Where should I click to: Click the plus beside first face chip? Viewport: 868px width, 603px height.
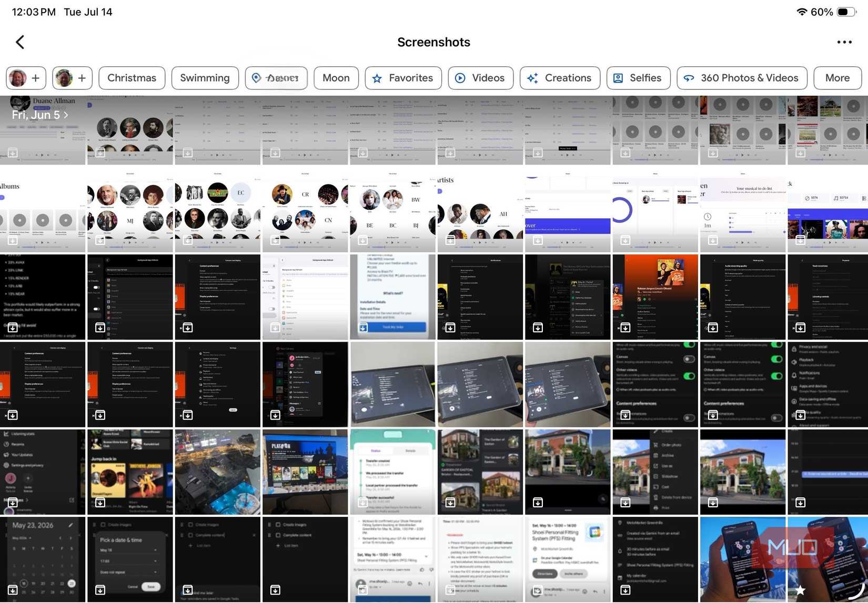point(36,78)
